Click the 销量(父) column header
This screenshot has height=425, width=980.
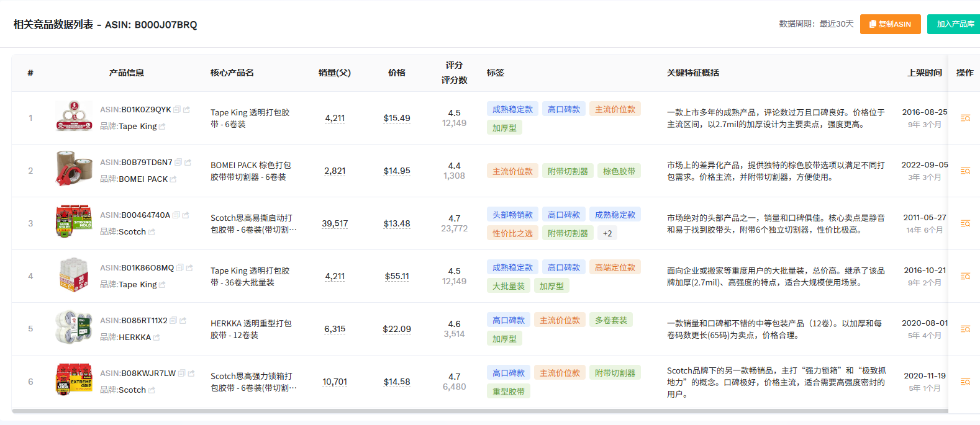[x=334, y=73]
